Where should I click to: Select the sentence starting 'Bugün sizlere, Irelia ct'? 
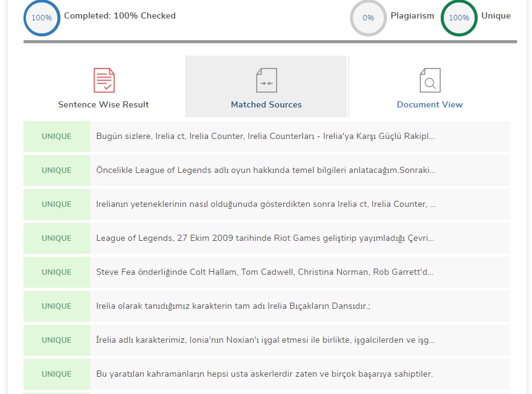pyautogui.click(x=265, y=136)
